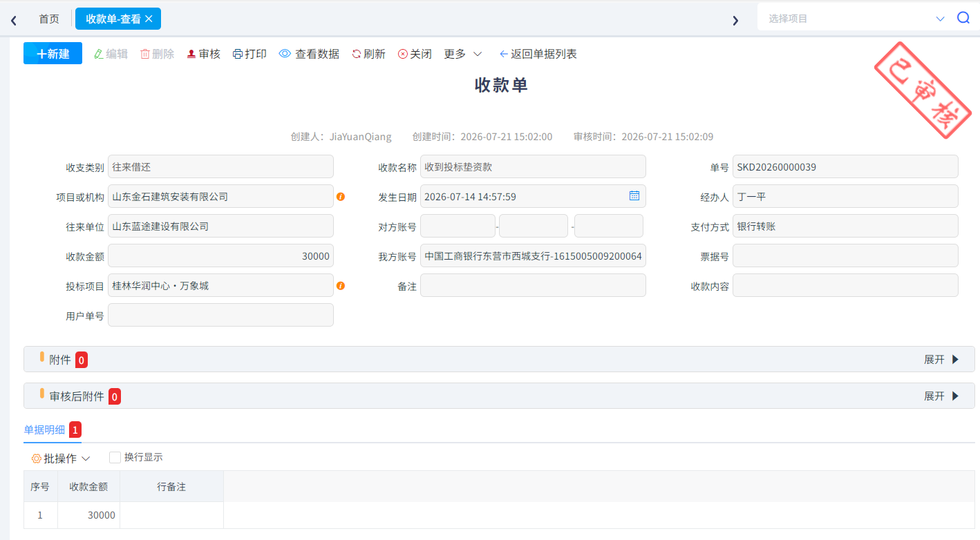Click the 刷新 refresh icon
The width and height of the screenshot is (980, 540).
357,54
